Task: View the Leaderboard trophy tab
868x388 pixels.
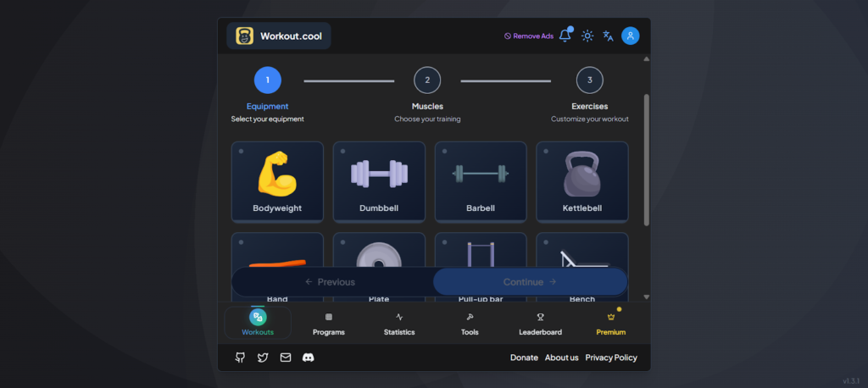Action: (540, 323)
